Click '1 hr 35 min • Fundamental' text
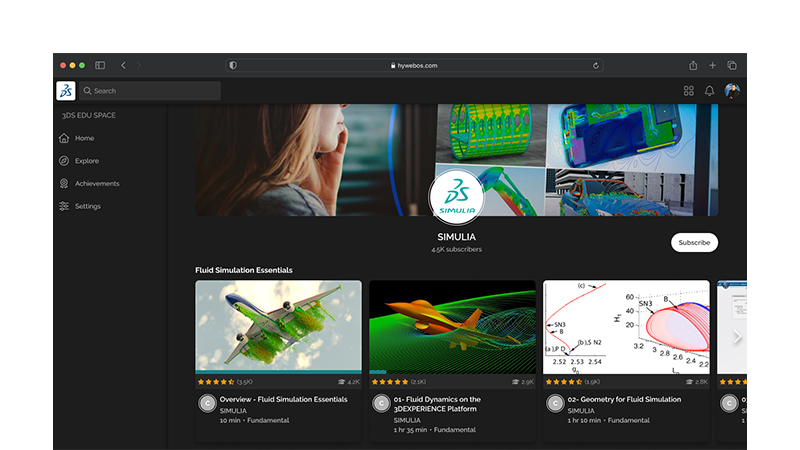The width and height of the screenshot is (800, 450). 435,430
